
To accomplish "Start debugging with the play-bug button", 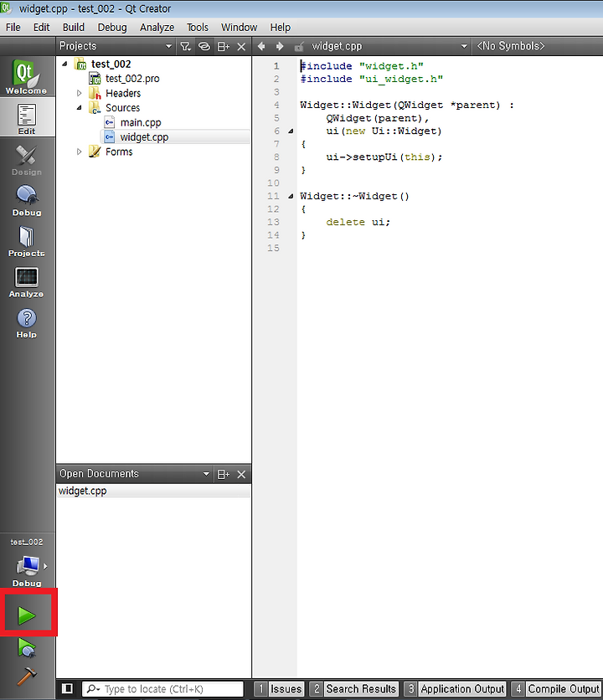I will point(28,647).
